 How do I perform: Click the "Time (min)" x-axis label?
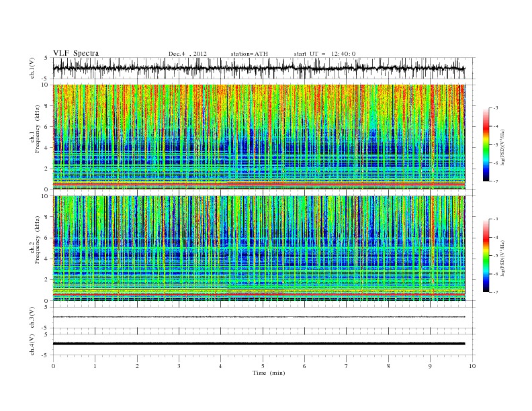[x=269, y=373]
